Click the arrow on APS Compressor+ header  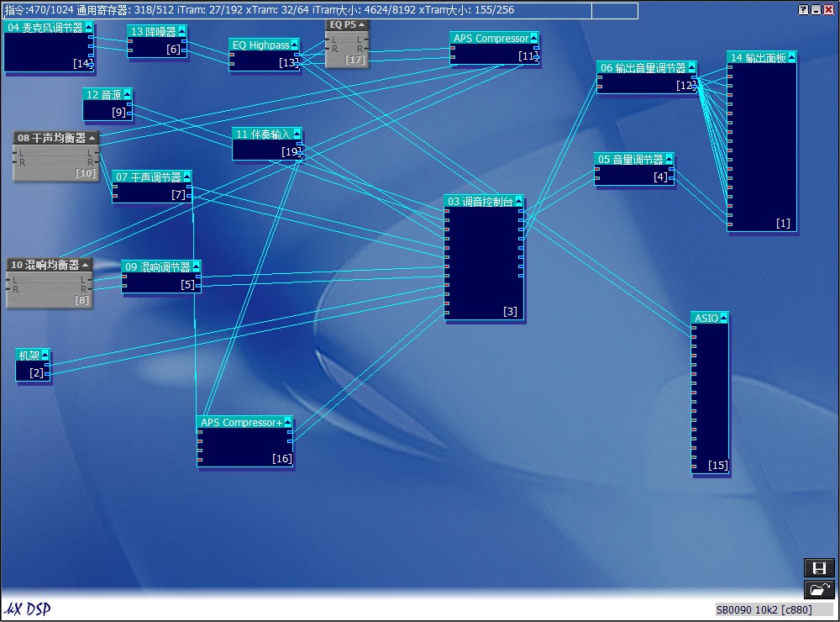[287, 423]
